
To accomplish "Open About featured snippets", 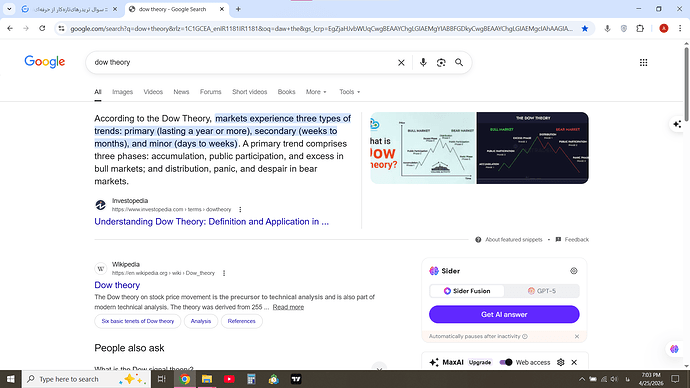I will click(x=509, y=240).
